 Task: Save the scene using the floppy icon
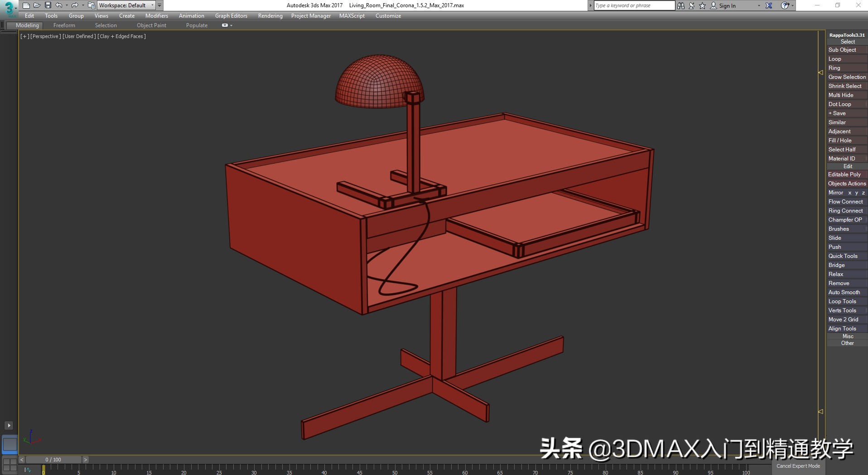(x=48, y=5)
